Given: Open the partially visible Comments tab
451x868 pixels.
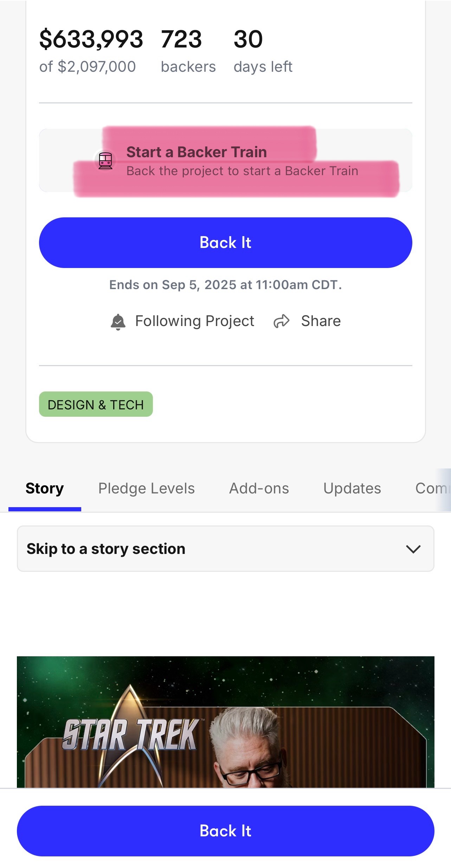Looking at the screenshot, I should click(432, 488).
